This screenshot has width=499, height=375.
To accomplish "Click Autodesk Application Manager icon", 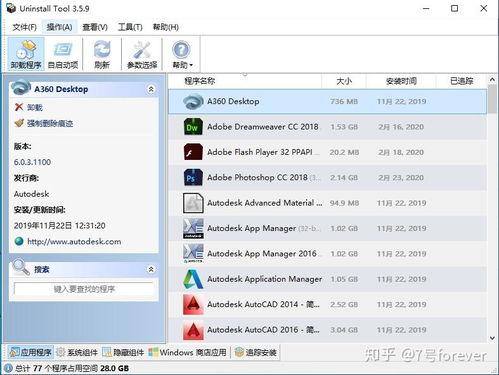I will click(193, 279).
